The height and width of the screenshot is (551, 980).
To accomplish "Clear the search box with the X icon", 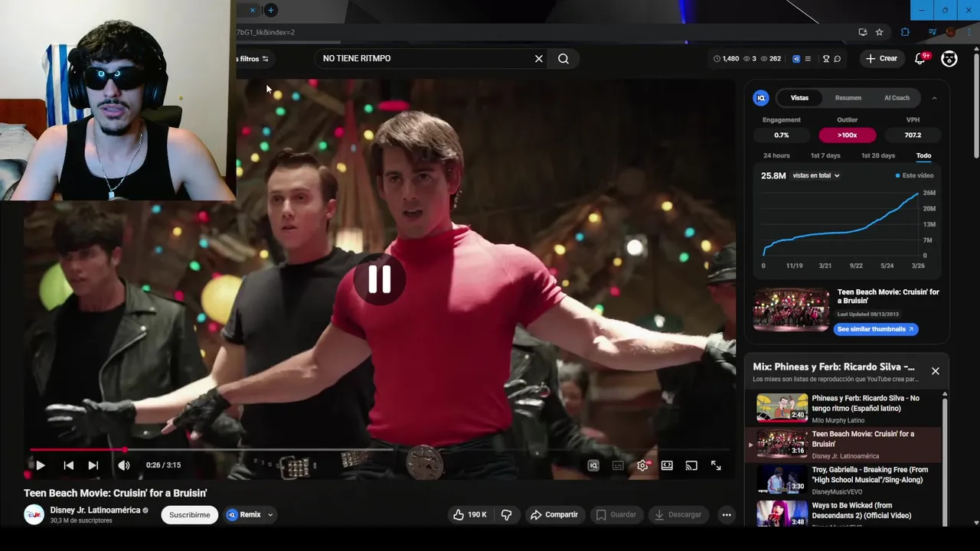I will coord(539,59).
